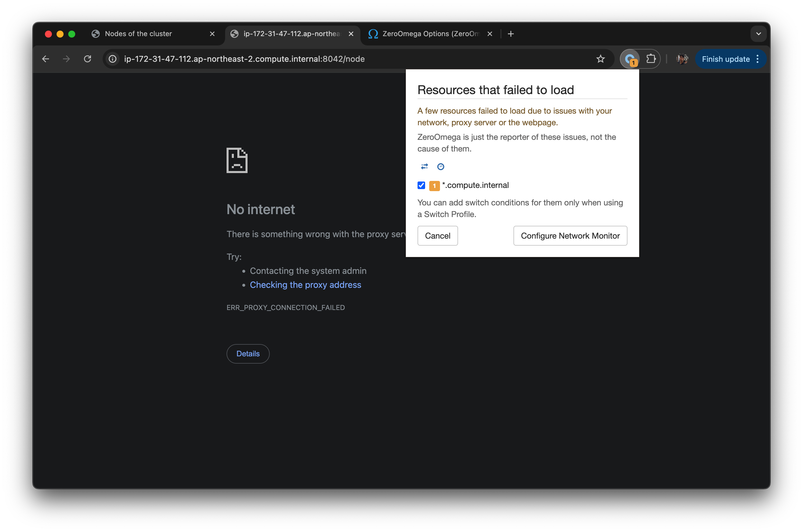Click Configure Network Monitor button
Screen dimensions: 803x532
pos(570,236)
